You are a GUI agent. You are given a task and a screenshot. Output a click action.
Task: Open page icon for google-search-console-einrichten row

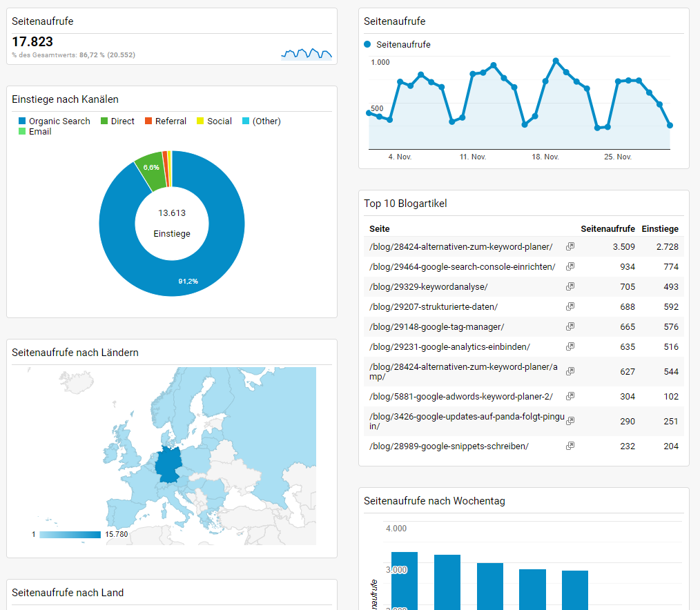(570, 266)
